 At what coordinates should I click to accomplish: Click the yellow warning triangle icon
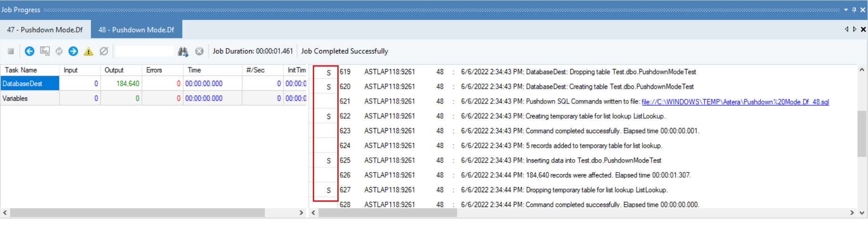coord(88,51)
